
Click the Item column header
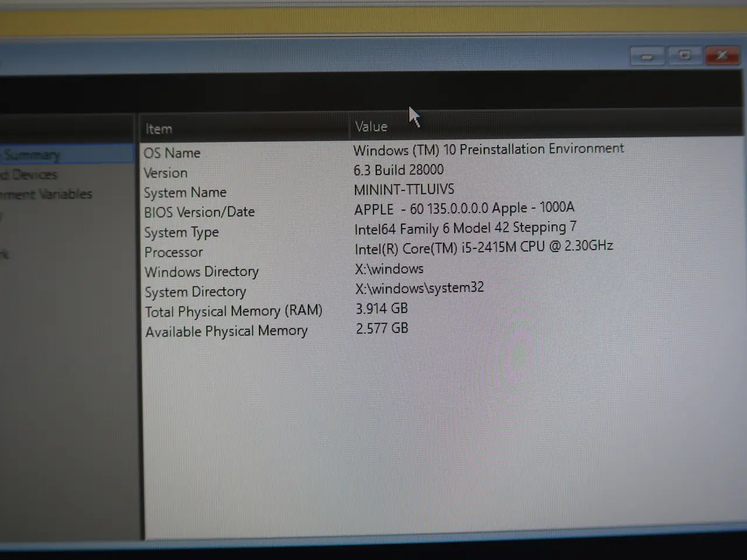click(x=159, y=129)
